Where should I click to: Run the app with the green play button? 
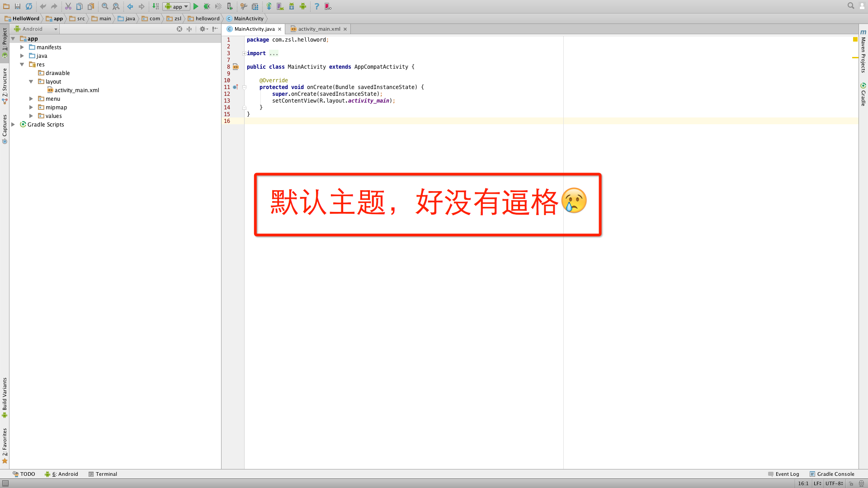point(196,6)
